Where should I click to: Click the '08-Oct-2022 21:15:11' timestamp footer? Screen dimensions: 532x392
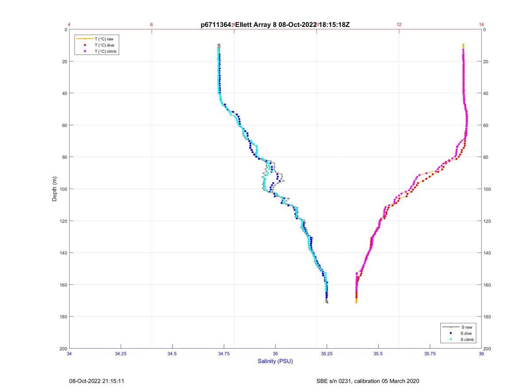click(x=97, y=381)
